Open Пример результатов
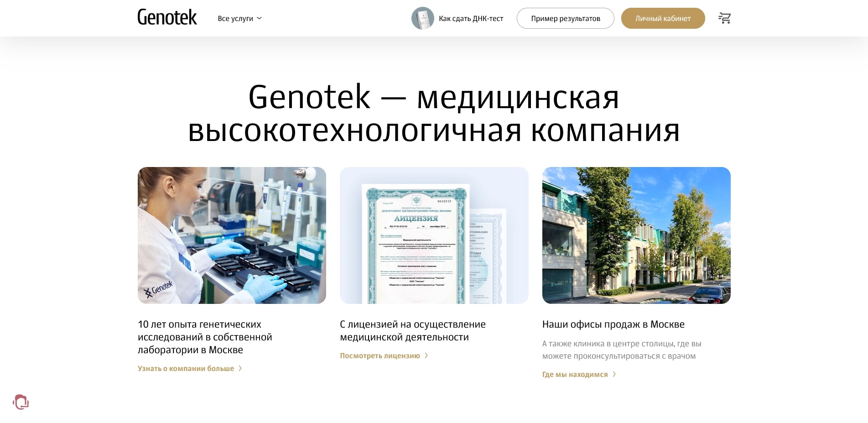Image resolution: width=868 pixels, height=423 pixels. [x=565, y=18]
